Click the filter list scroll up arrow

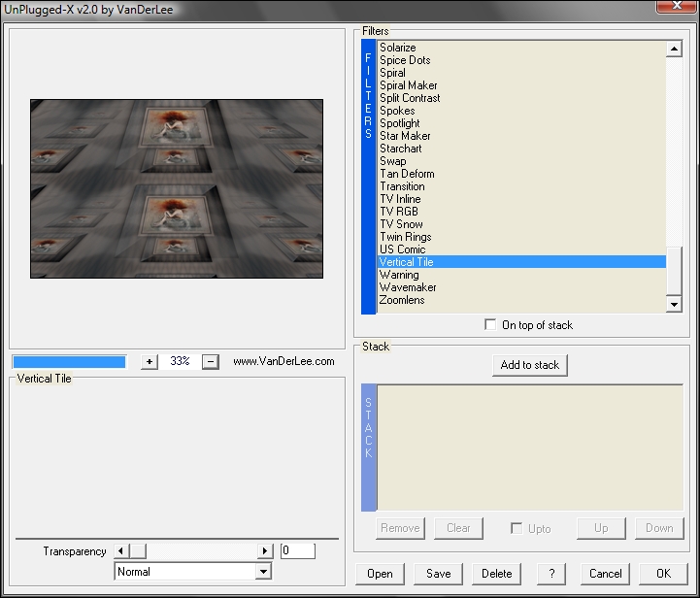(x=674, y=49)
